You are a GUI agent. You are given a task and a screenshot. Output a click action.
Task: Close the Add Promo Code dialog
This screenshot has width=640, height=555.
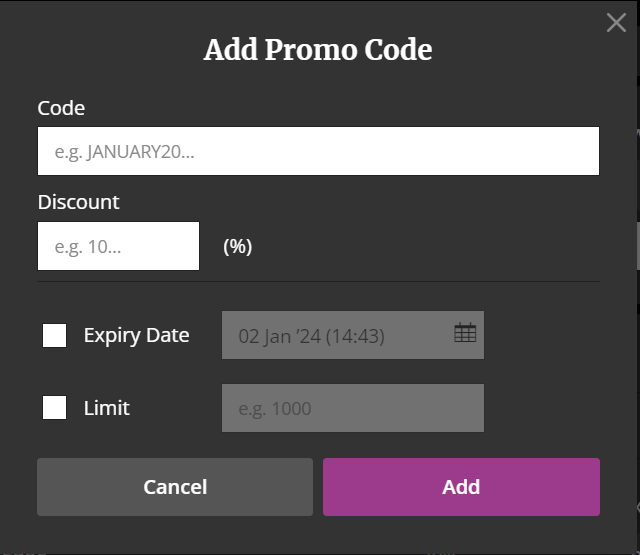[616, 22]
